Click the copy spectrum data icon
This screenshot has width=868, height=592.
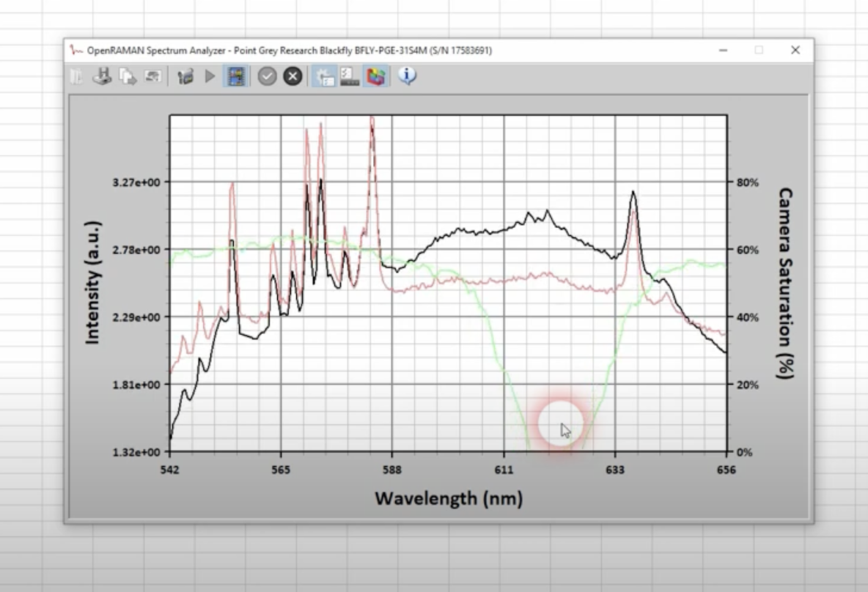(x=125, y=76)
